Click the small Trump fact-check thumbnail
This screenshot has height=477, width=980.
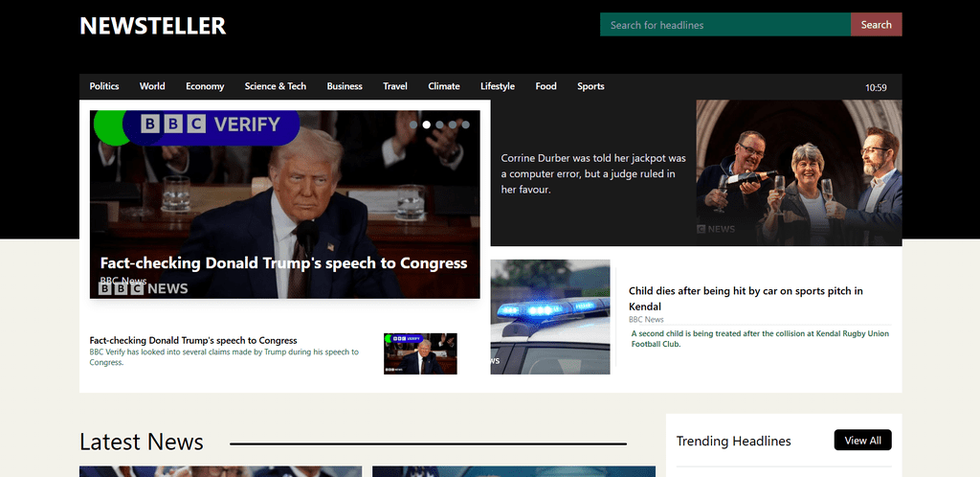pos(420,353)
